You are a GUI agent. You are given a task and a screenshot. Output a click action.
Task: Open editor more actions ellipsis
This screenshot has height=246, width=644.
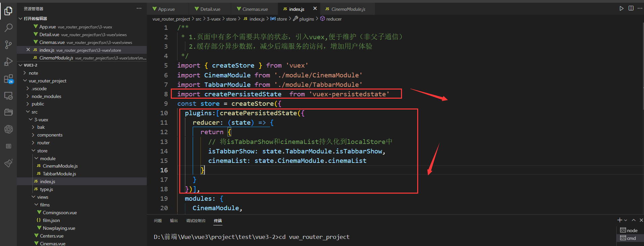(640, 8)
